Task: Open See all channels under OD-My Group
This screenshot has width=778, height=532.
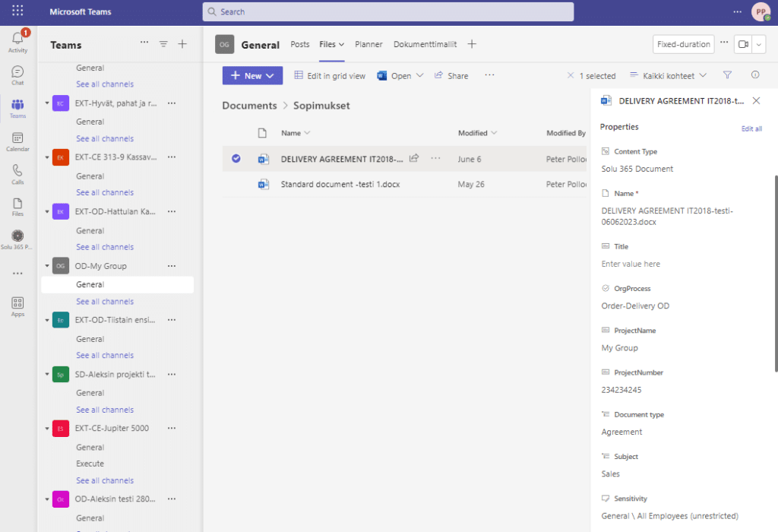Action: (x=104, y=301)
